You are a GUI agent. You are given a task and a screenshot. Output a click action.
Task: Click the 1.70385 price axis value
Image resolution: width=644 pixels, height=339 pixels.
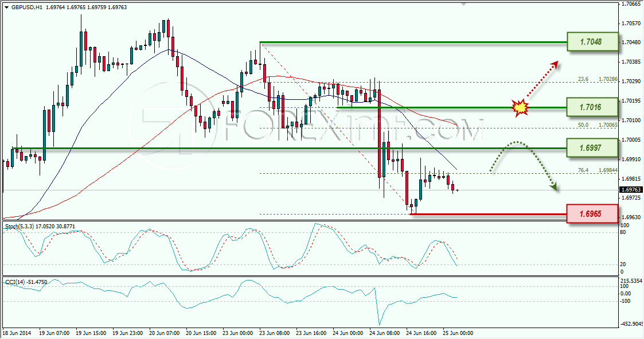[x=632, y=62]
